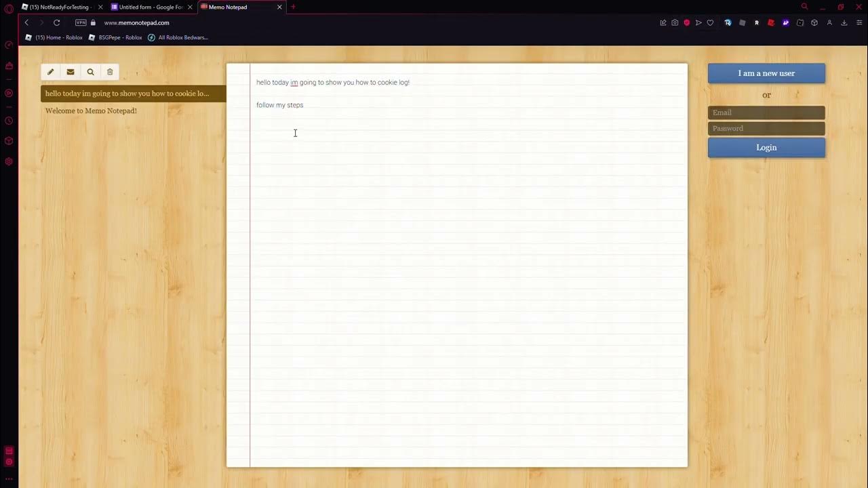Select the 'hello today im going' memo in list
868x488 pixels.
tap(134, 94)
